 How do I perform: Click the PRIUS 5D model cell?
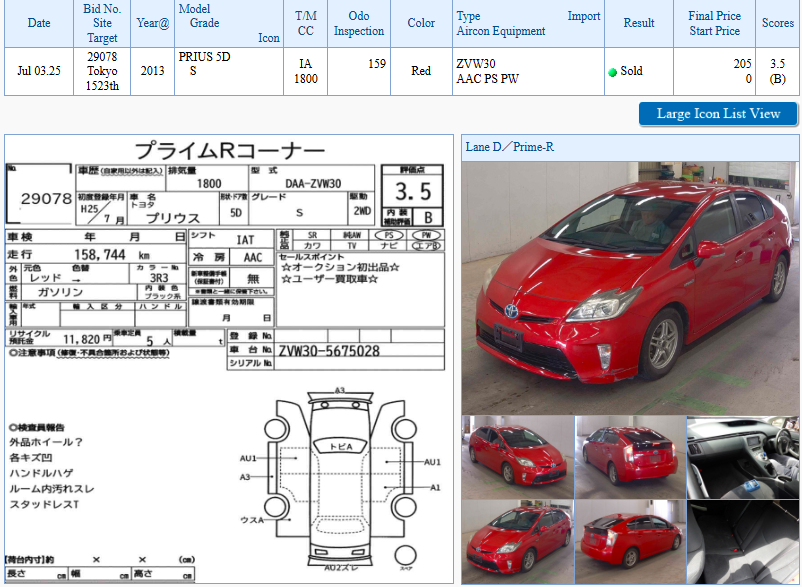click(205, 57)
